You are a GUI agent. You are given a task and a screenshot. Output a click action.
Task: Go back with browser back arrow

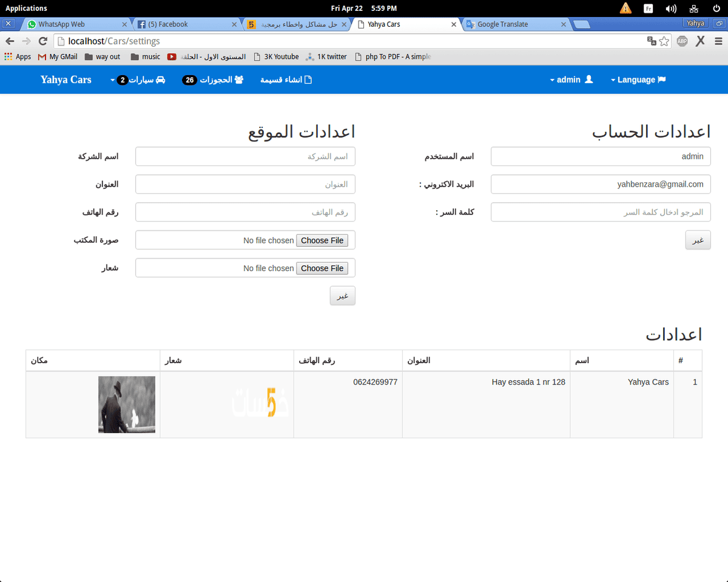[x=10, y=41]
